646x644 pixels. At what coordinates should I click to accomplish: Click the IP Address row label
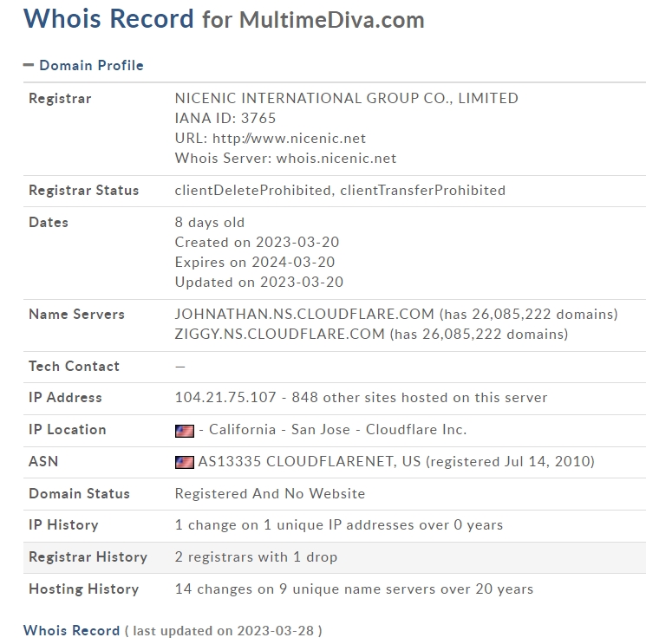tap(65, 397)
